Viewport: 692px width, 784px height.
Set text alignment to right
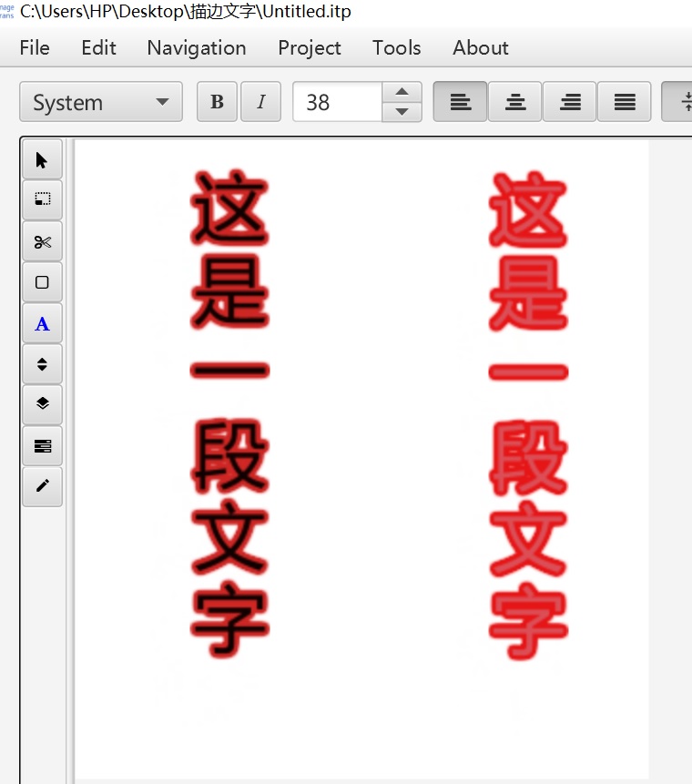click(570, 102)
